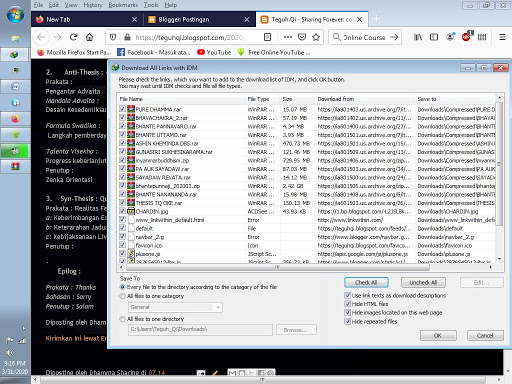Open Free Online YouTube bookmark
512x384 pixels.
(274, 52)
